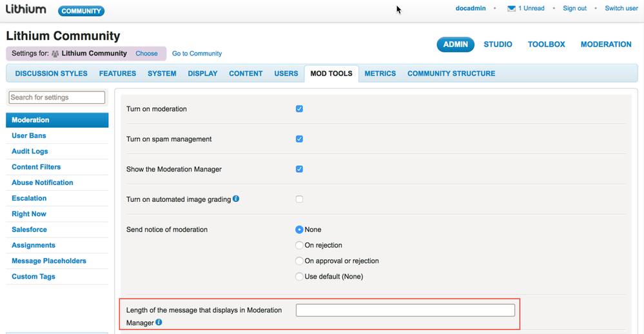Open the METRICS tab

(380, 74)
